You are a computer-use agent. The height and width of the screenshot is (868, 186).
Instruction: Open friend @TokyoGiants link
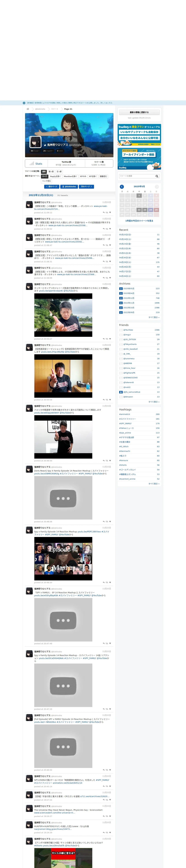tap(130, 344)
